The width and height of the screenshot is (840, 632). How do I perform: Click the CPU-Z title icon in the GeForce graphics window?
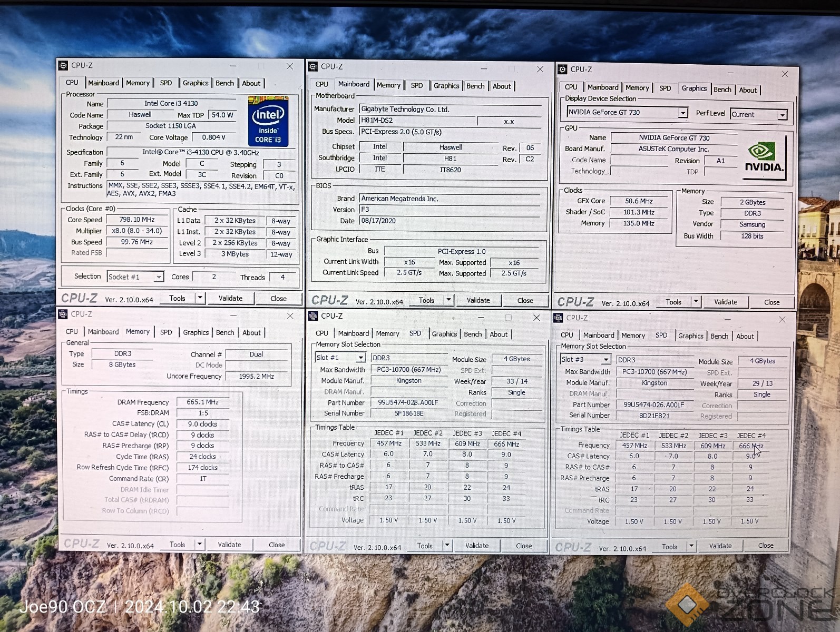[563, 69]
